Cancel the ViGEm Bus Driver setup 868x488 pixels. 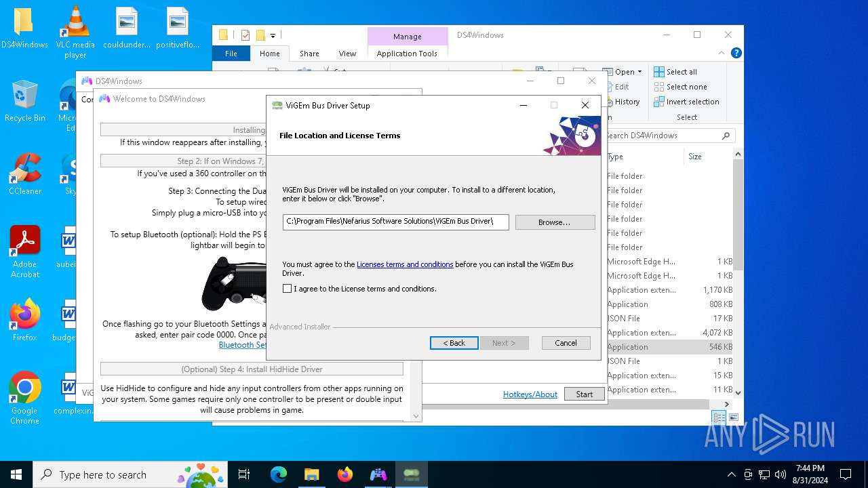coord(566,343)
